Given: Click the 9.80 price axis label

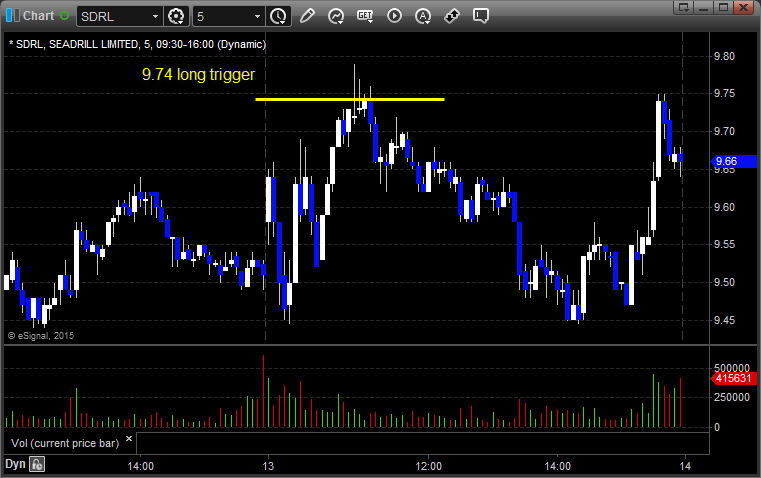Looking at the screenshot, I should (x=724, y=56).
